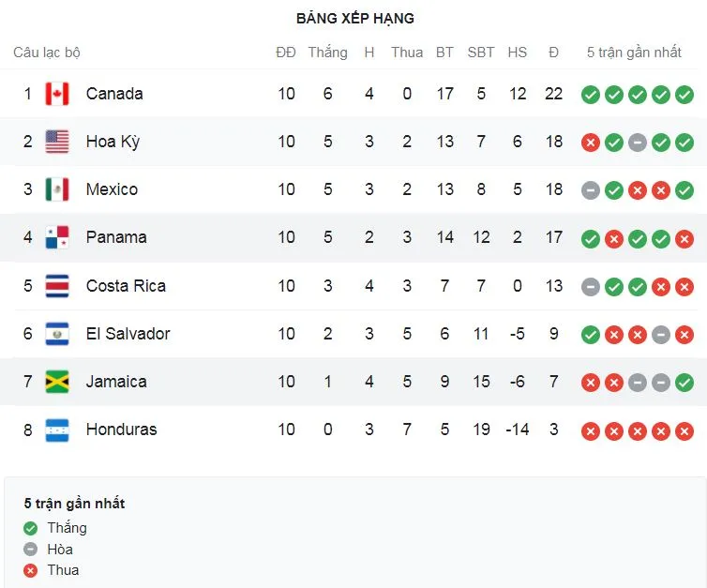
Task: Open the Canada team name link
Action: [114, 94]
